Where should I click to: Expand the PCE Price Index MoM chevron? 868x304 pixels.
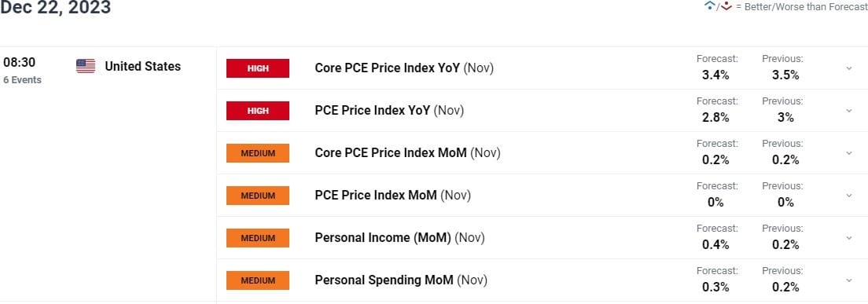(x=848, y=196)
